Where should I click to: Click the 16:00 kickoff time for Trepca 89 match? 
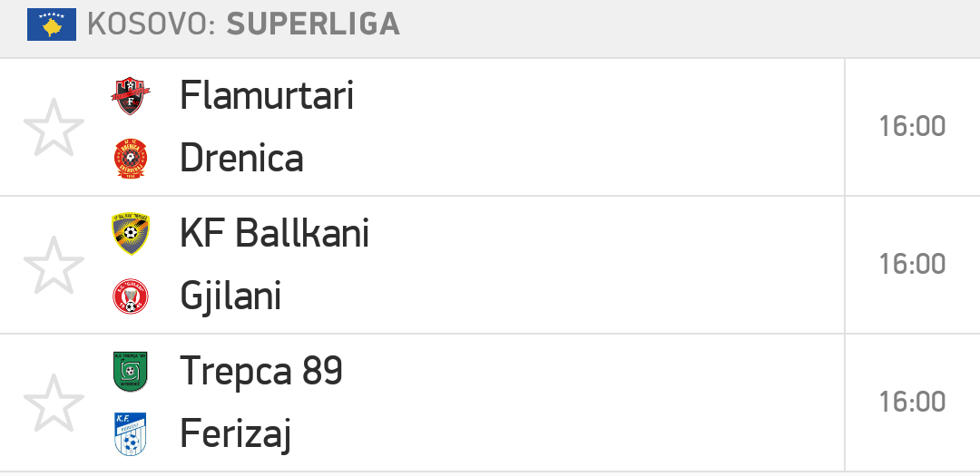pos(912,403)
